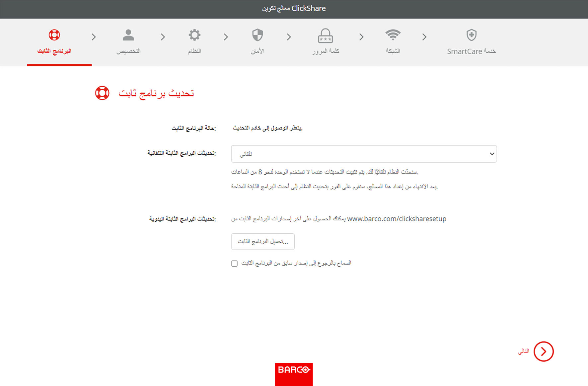
Task: Click the Barco logo at page bottom
Action: coord(294,374)
